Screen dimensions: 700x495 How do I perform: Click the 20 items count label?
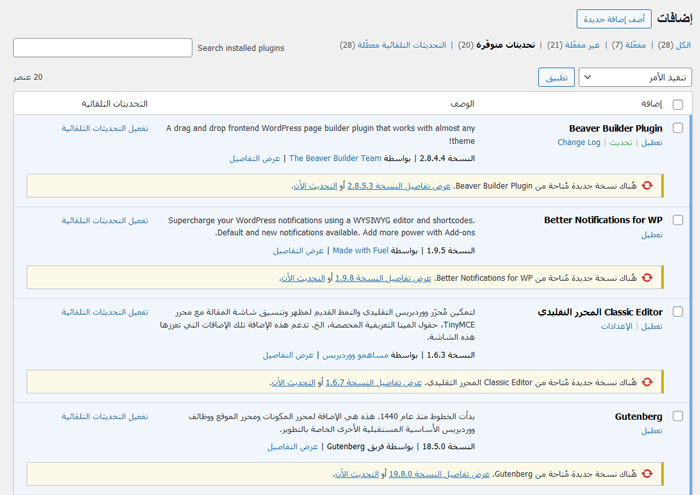(x=28, y=77)
